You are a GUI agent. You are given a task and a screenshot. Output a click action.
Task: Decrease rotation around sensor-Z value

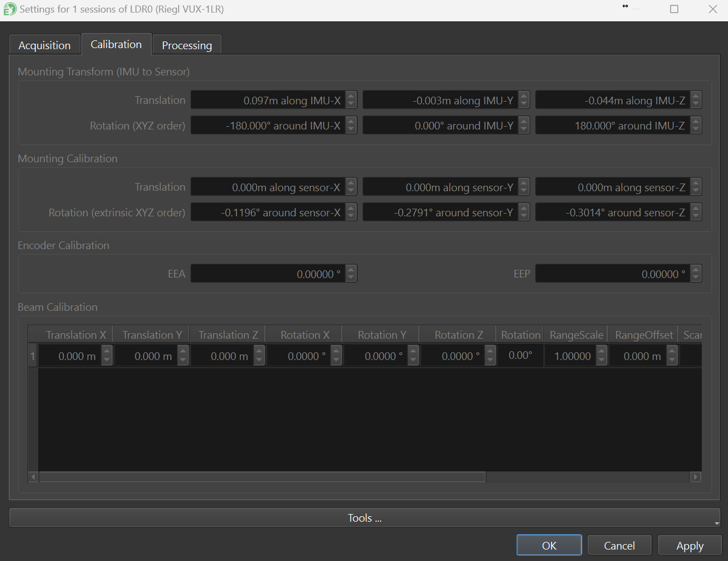pos(696,217)
